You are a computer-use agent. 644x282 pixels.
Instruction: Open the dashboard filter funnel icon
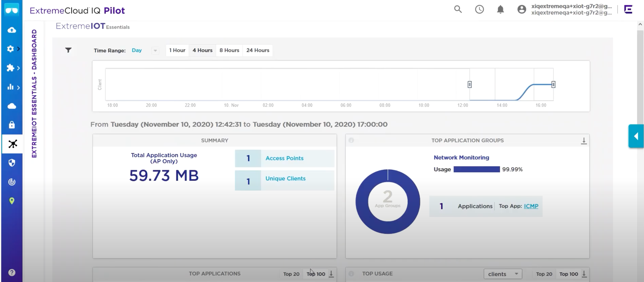[68, 50]
